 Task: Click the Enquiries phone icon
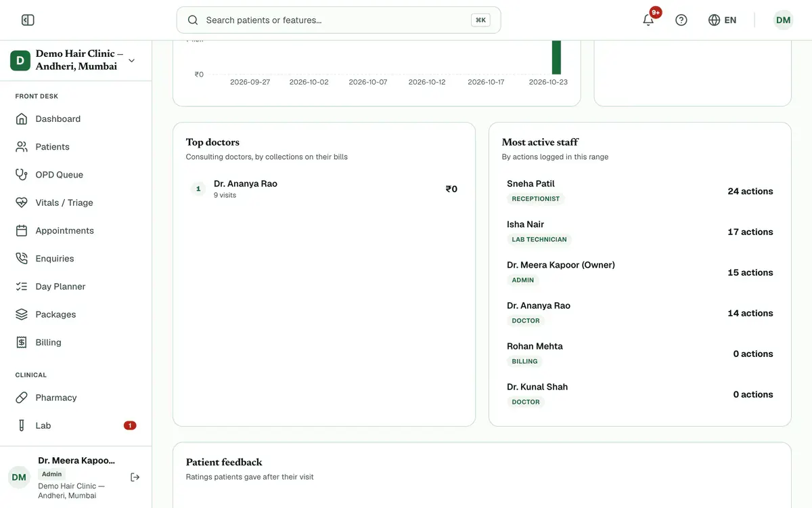pos(22,259)
